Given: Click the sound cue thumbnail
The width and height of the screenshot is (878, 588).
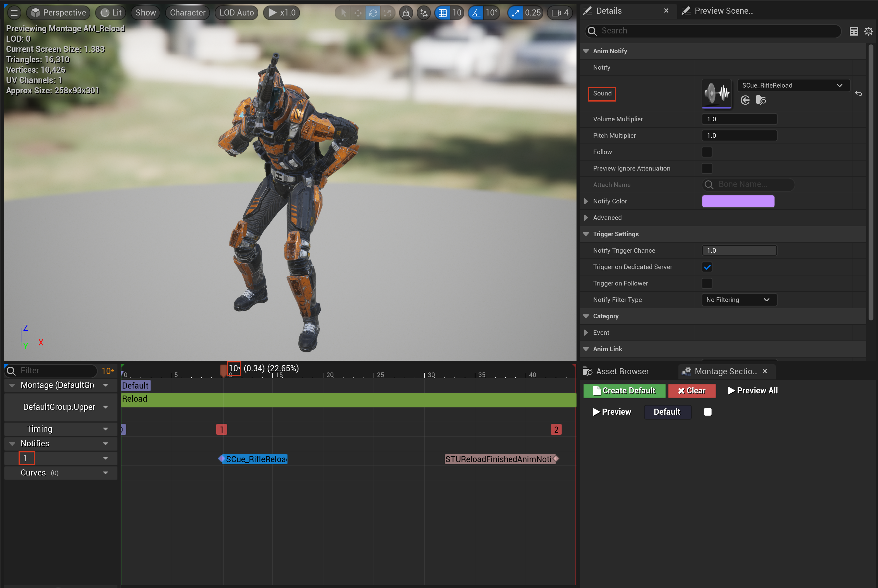Looking at the screenshot, I should pyautogui.click(x=717, y=93).
